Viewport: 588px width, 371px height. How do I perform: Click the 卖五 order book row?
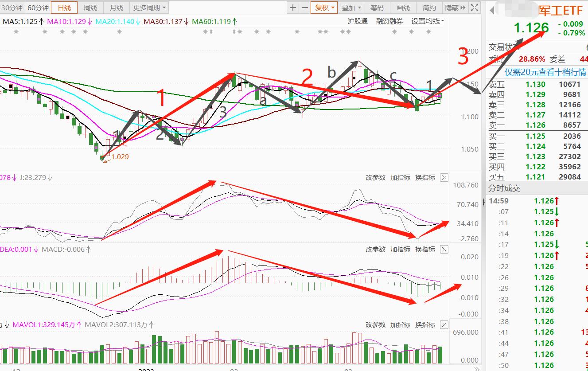pyautogui.click(x=537, y=84)
